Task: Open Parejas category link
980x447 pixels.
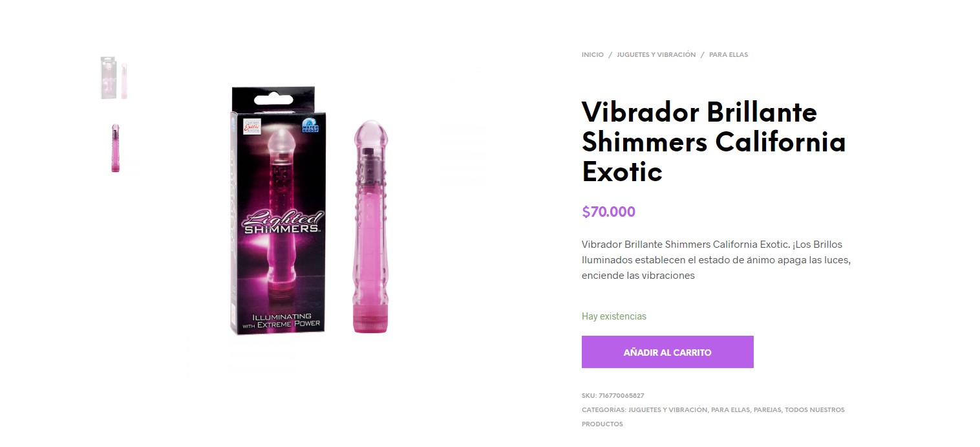Action: 767,409
